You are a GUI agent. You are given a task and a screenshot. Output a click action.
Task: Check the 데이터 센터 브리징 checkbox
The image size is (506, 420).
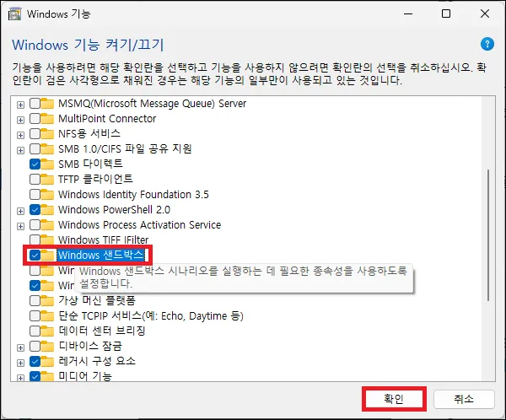pyautogui.click(x=35, y=331)
